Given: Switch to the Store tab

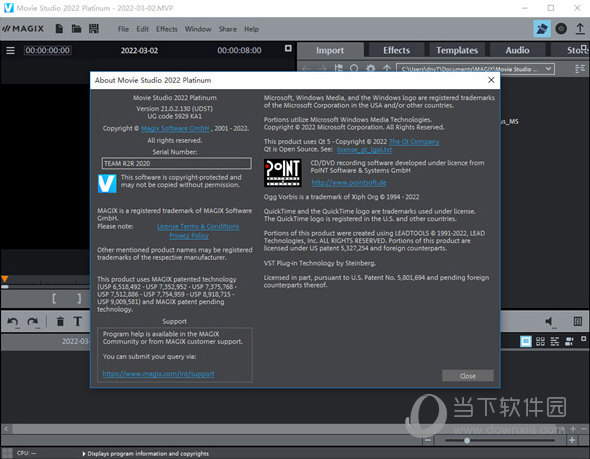Looking at the screenshot, I should coord(574,50).
